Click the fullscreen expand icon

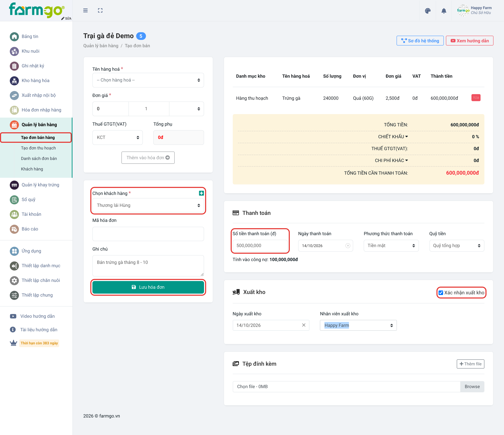coord(100,10)
